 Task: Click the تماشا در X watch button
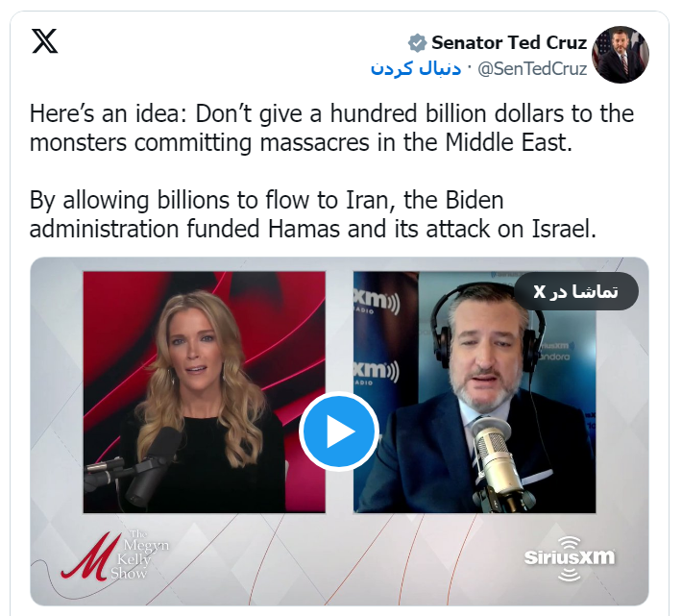(576, 291)
